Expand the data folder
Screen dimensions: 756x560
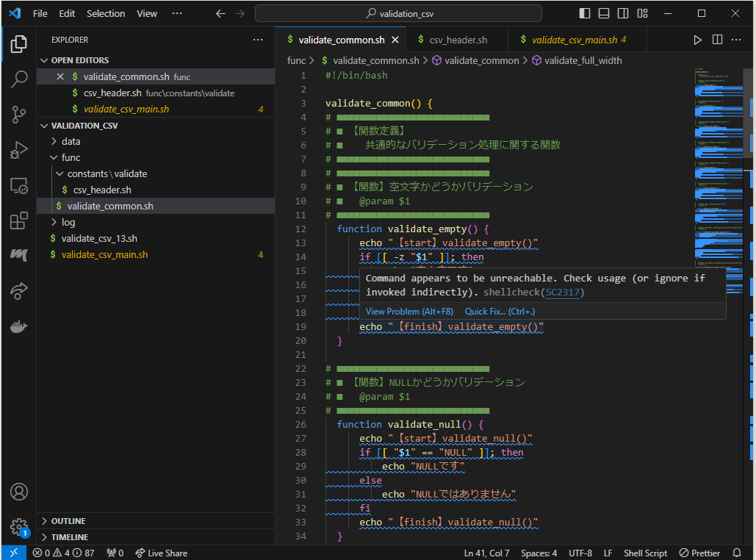71,141
